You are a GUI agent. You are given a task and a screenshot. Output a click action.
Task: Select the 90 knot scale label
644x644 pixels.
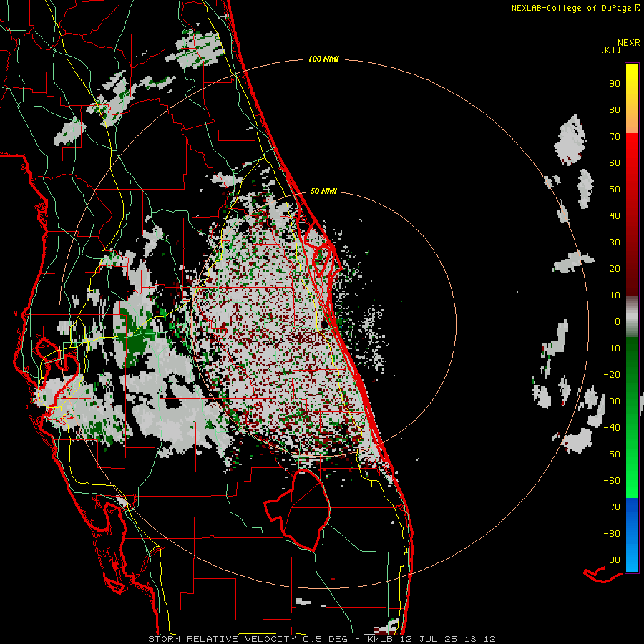(615, 84)
